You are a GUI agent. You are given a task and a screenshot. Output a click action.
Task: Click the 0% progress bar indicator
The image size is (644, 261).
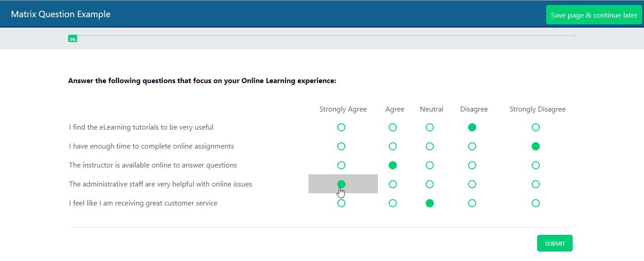[x=73, y=38]
